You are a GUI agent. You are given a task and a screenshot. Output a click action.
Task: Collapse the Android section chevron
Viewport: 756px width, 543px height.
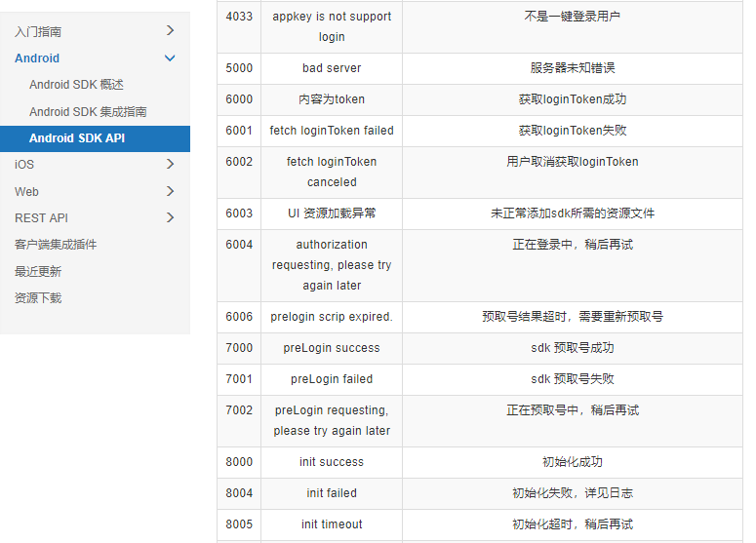(x=171, y=58)
